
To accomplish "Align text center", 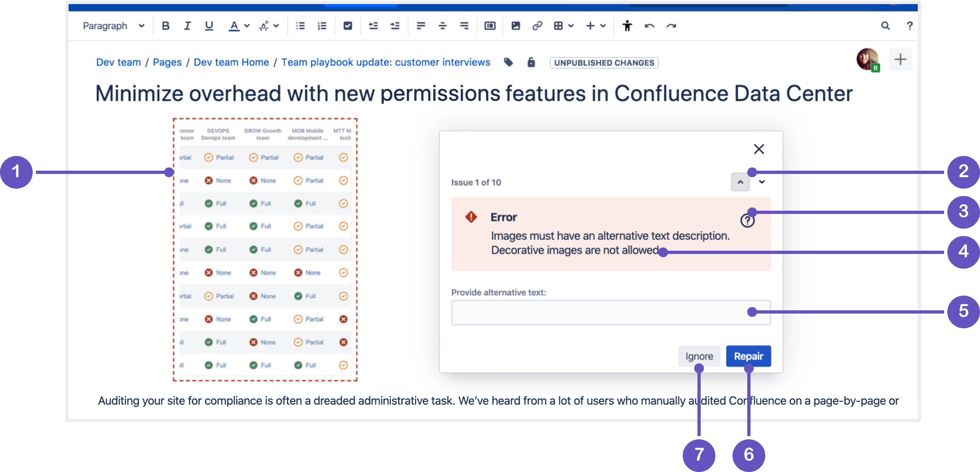I will [x=442, y=26].
